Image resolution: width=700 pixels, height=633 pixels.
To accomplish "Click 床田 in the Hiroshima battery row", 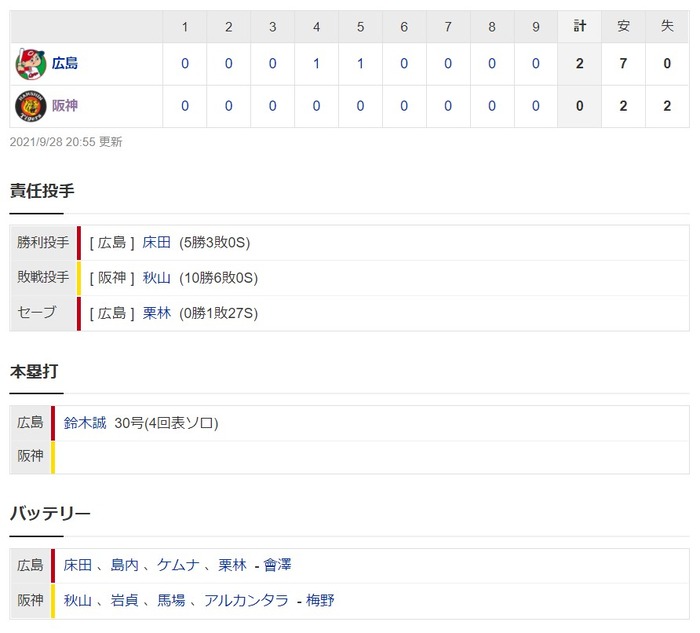I will 78,565.
